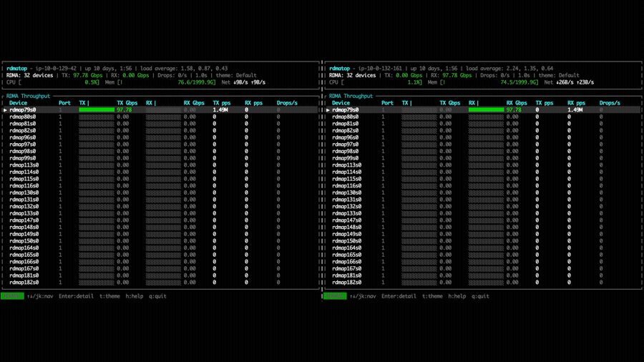Screen dimensions: 644x362
Task: Click hostname ip-10-0-132-161 in right pane
Action: point(381,69)
